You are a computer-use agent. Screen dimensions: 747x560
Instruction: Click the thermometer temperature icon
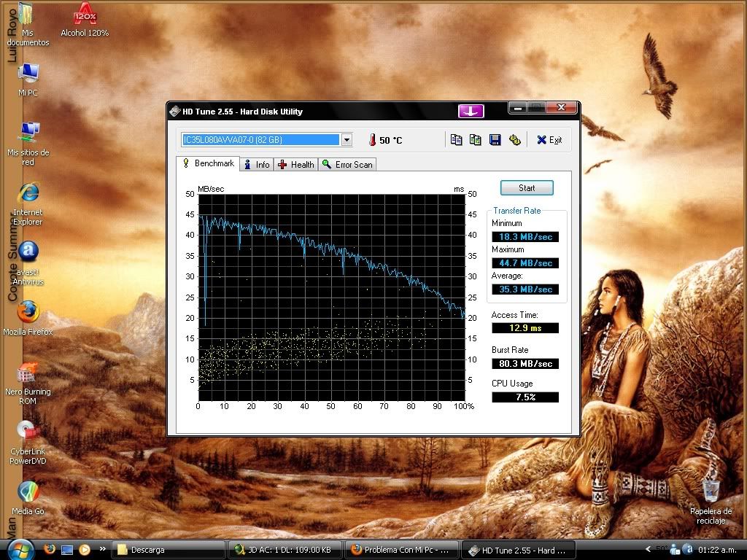(x=372, y=139)
